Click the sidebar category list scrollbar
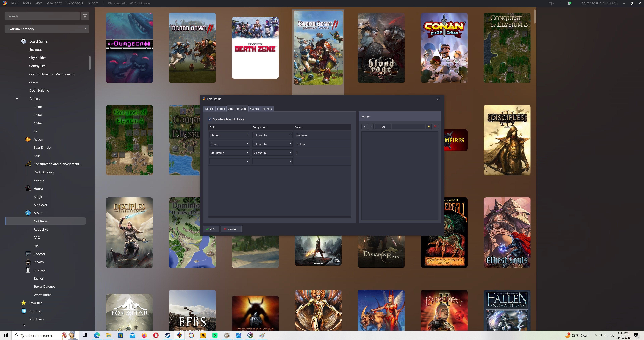Screen dimensions: 644x340 click(90, 63)
